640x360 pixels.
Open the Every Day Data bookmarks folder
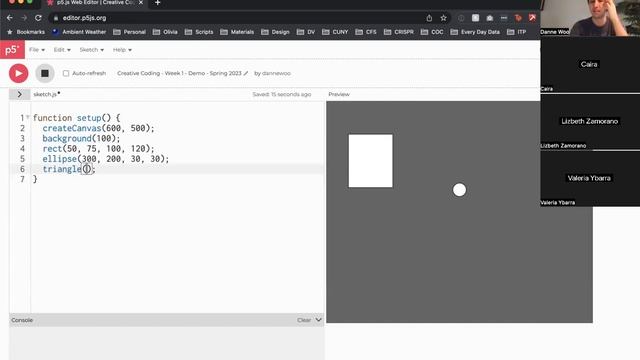click(x=475, y=32)
